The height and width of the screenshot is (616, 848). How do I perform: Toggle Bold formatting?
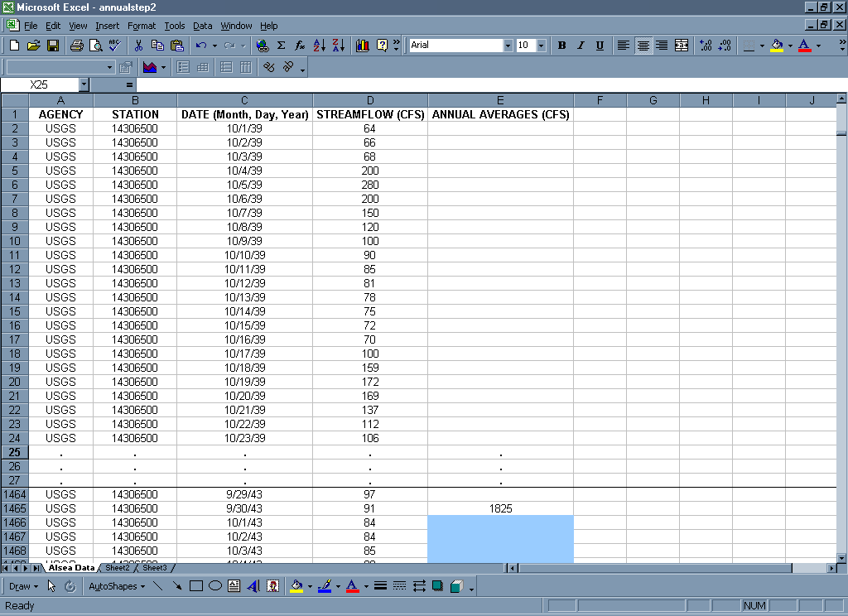point(561,46)
